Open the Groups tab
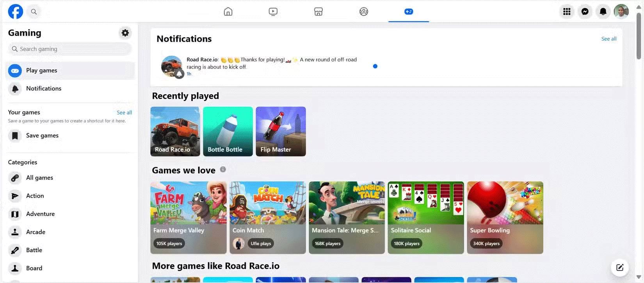Screen dimensions: 644x283 364,12
